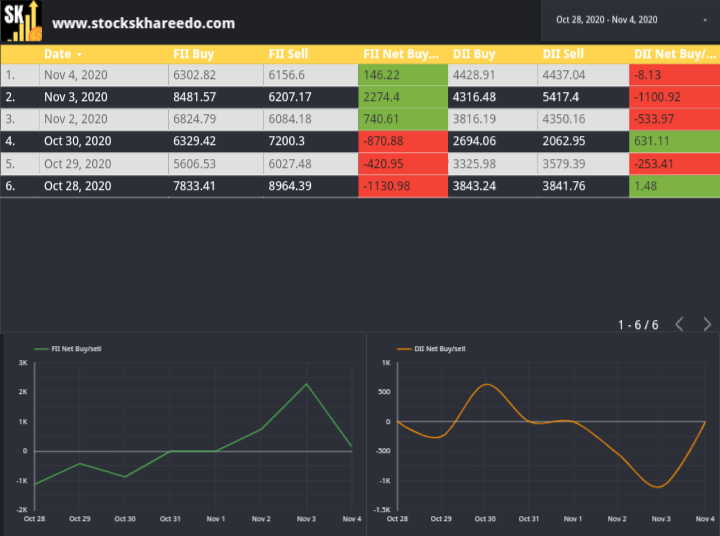Click FII Sell value 6207.17
This screenshot has width=720, height=536.
(x=290, y=97)
